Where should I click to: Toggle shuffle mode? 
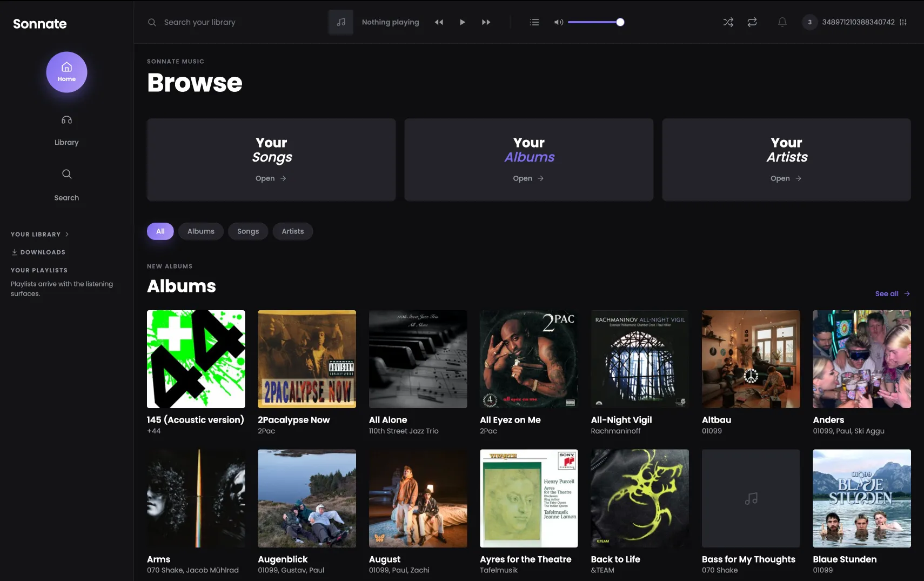pyautogui.click(x=728, y=22)
